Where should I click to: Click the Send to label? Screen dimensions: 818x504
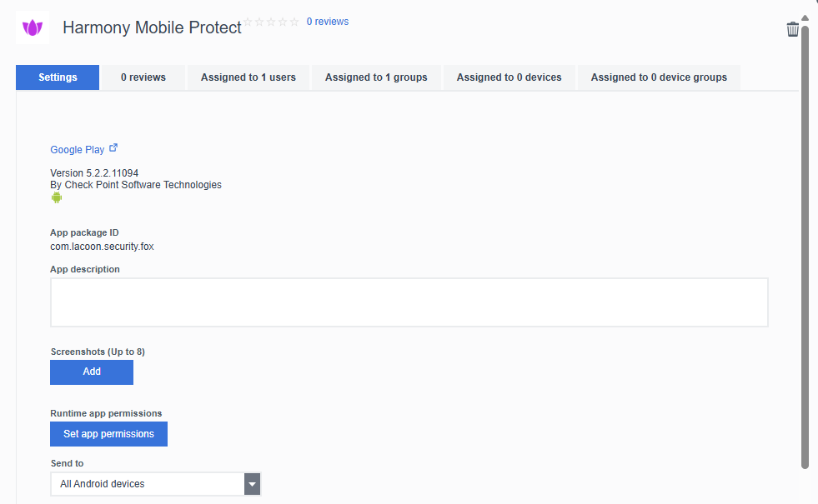(x=67, y=463)
